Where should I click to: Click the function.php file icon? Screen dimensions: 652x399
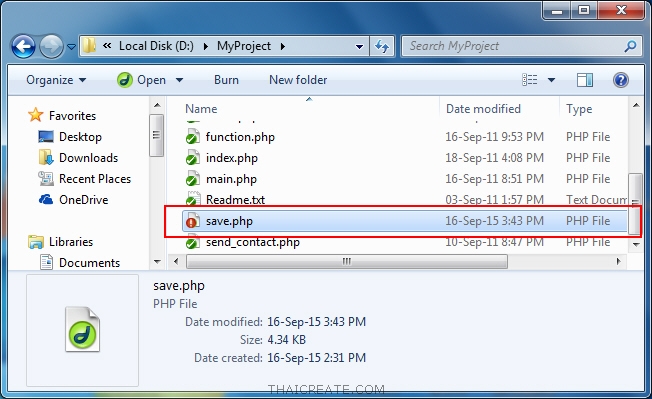(x=193, y=137)
